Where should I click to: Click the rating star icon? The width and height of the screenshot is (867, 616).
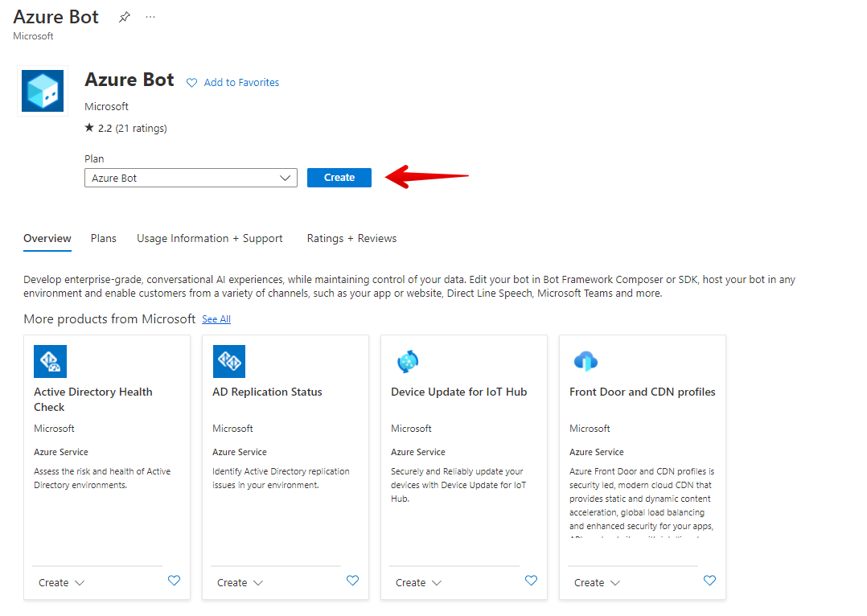(x=89, y=128)
